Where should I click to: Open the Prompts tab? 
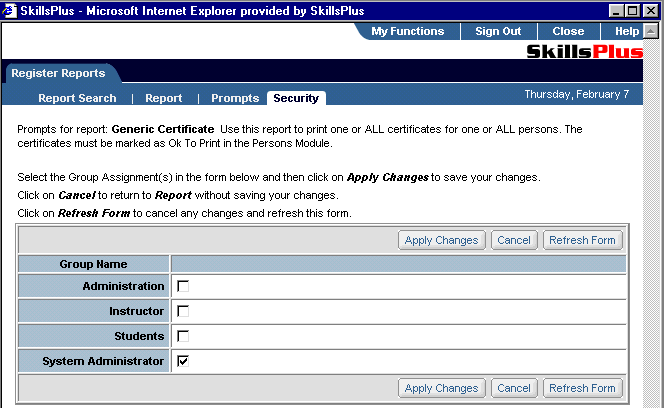[235, 98]
